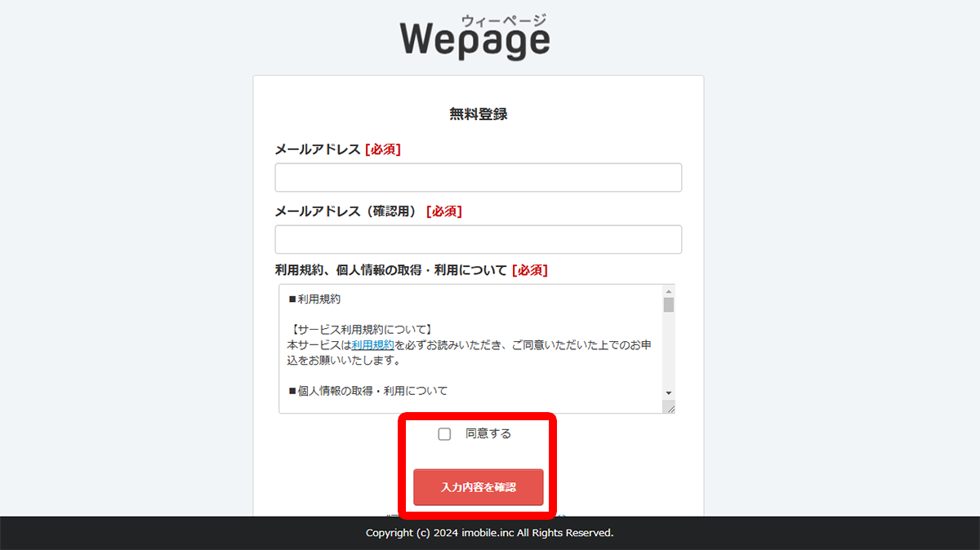Open the 利用規約 link in the terms text
This screenshot has width=980, height=550.
click(x=373, y=344)
